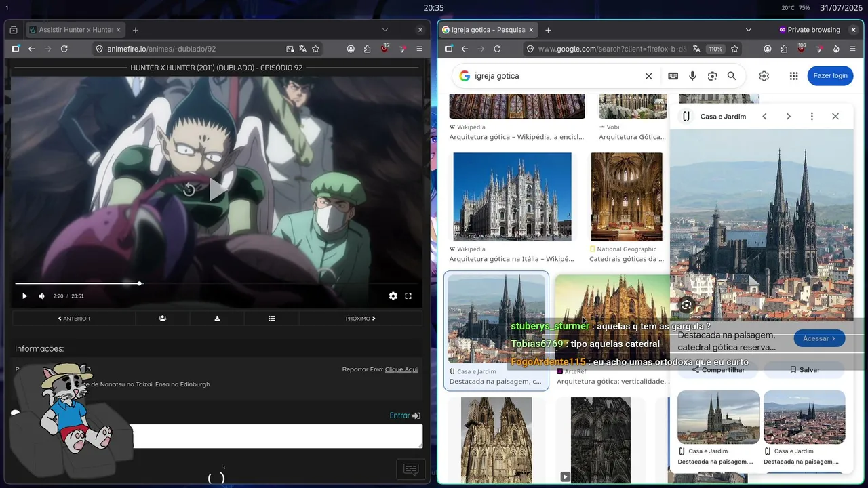
Task: Play the Hunter x Hunter video using the small play button
Action: pyautogui.click(x=24, y=296)
